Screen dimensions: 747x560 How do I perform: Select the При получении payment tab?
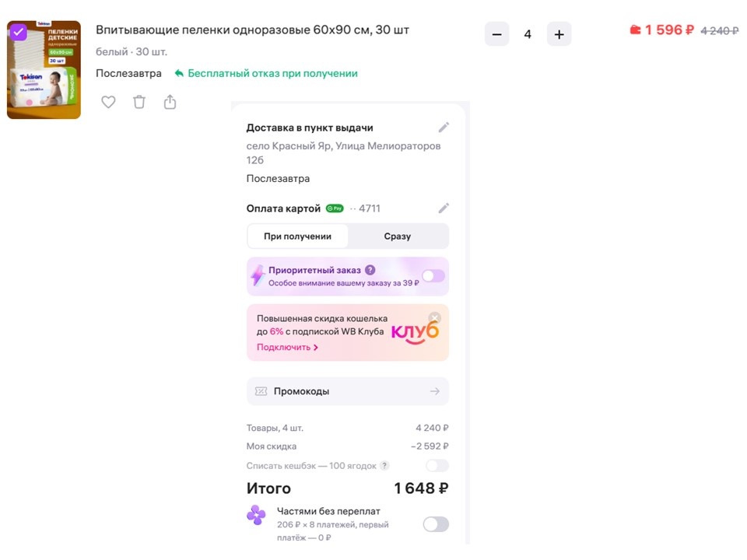click(298, 236)
